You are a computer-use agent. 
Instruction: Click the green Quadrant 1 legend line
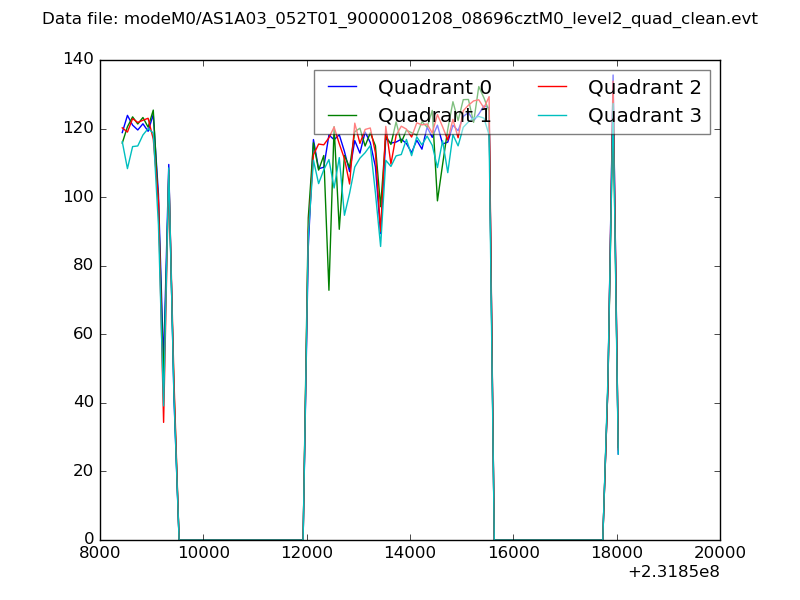pyautogui.click(x=342, y=116)
